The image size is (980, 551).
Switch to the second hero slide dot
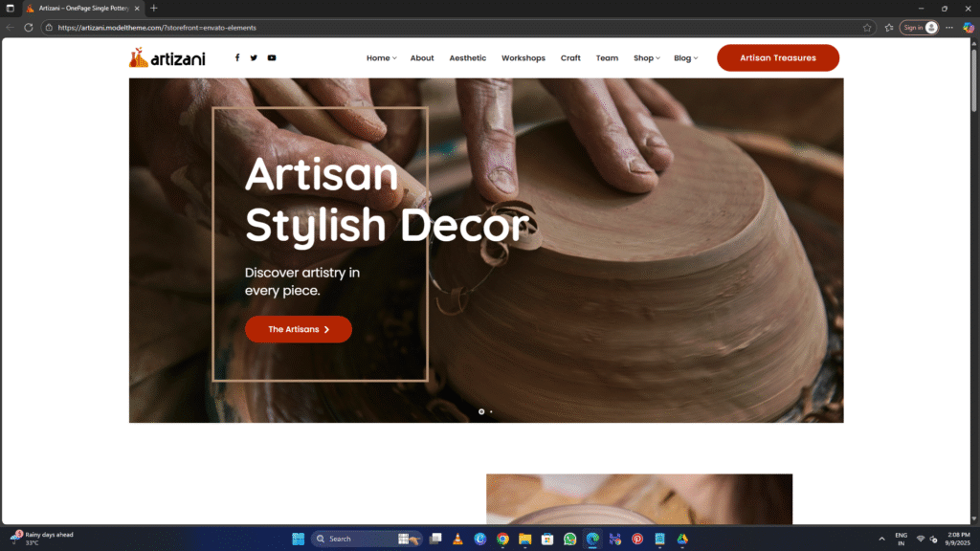(x=491, y=411)
